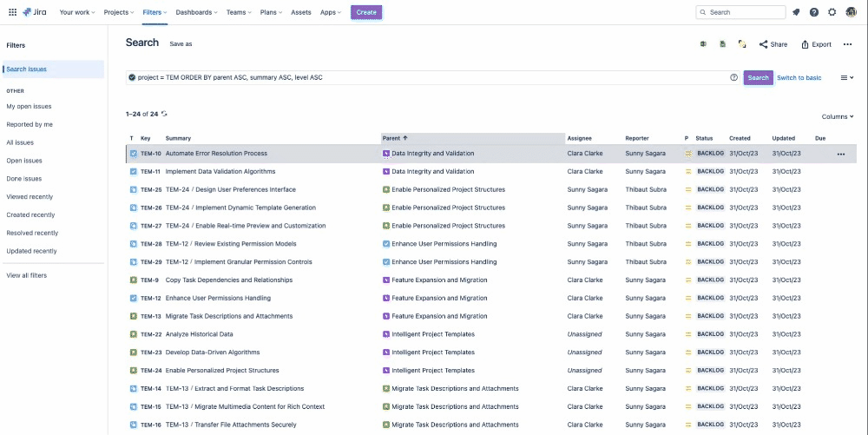Viewport: 868px width, 435px height.
Task: Open the TEM-11 issue key link
Action: click(151, 172)
